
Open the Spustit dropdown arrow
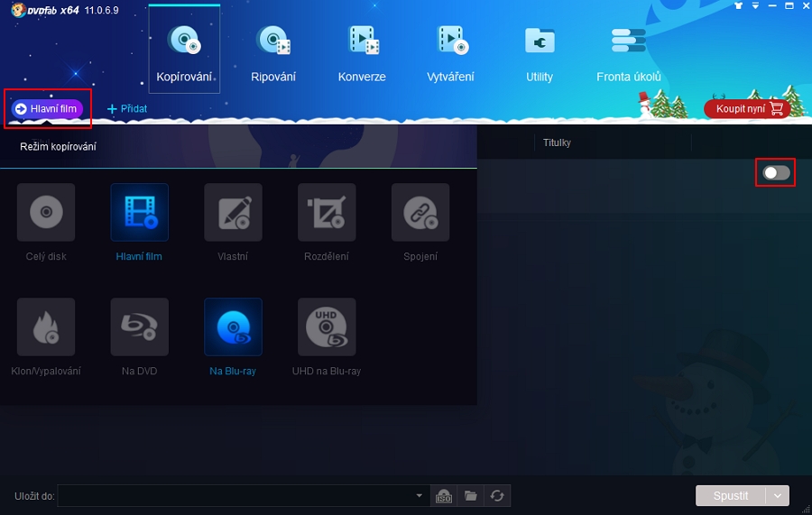(778, 496)
